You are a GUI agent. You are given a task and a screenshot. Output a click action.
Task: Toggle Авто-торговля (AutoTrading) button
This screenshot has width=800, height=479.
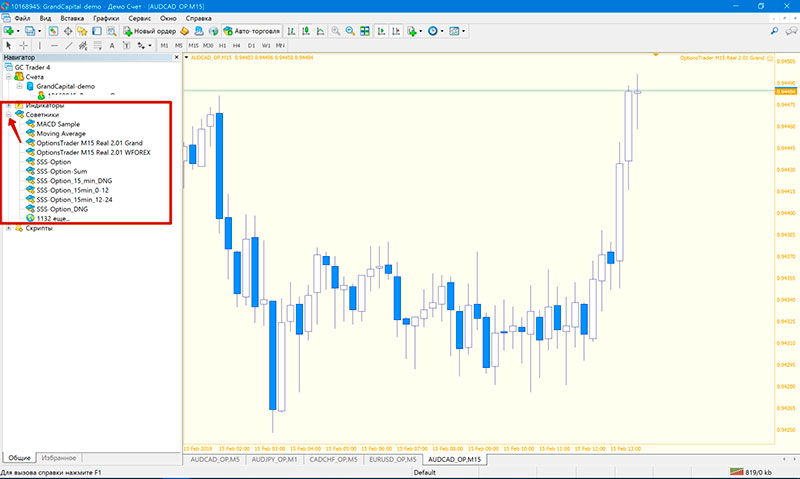251,32
